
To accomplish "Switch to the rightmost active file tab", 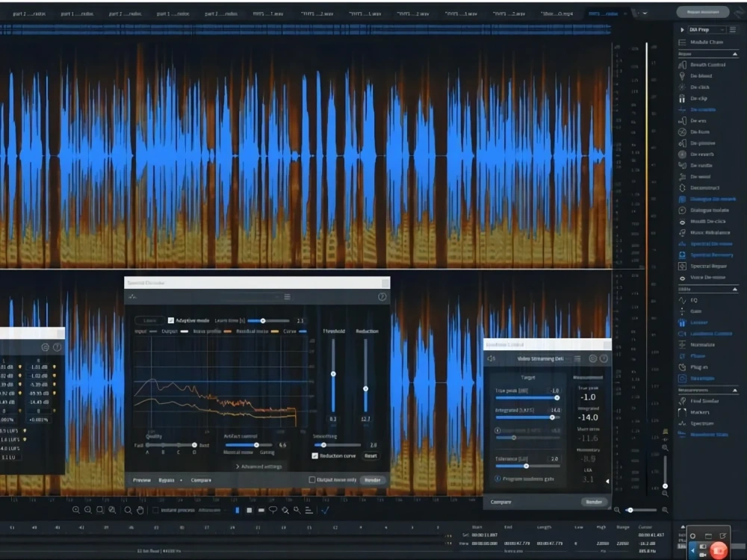I will click(604, 13).
